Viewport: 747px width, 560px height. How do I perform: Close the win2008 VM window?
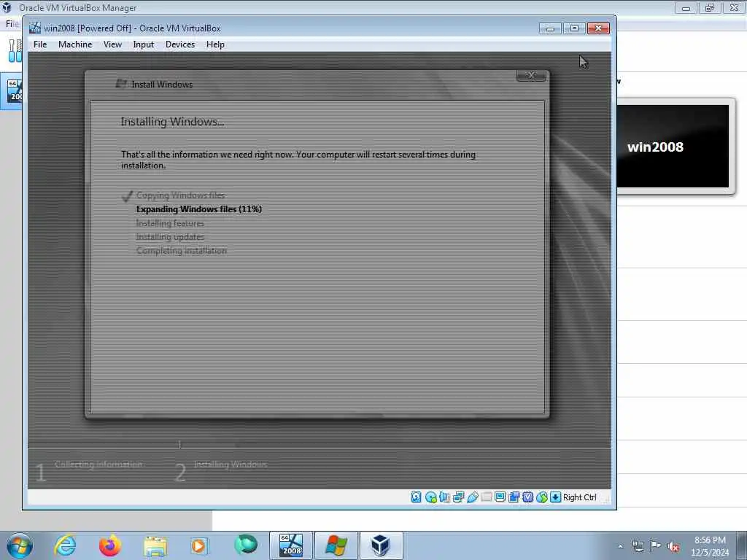pos(598,28)
